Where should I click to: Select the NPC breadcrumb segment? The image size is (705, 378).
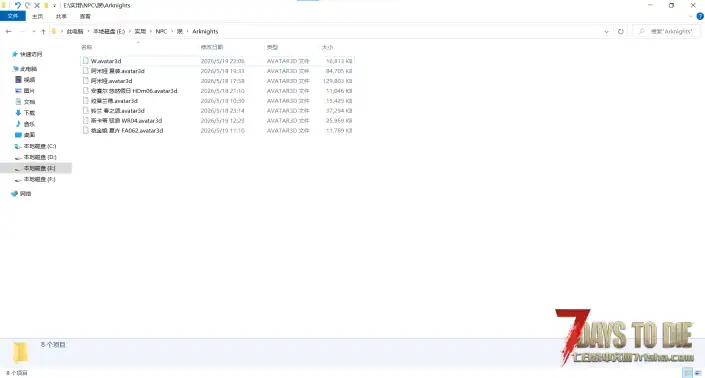click(161, 31)
